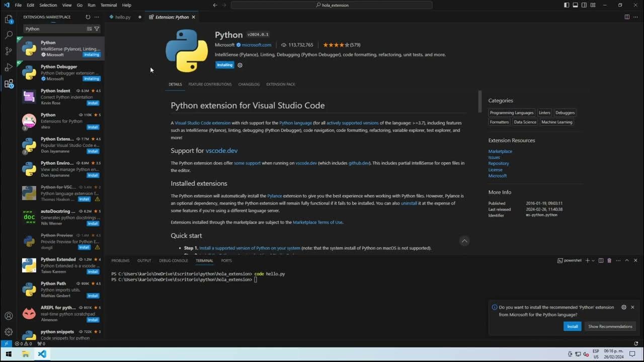Open the Ports panel tab
The image size is (644, 362).
[226, 260]
